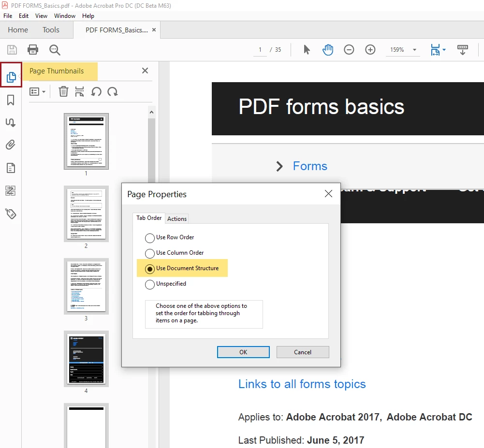The width and height of the screenshot is (484, 448).
Task: Click the current page number field
Action: [260, 50]
